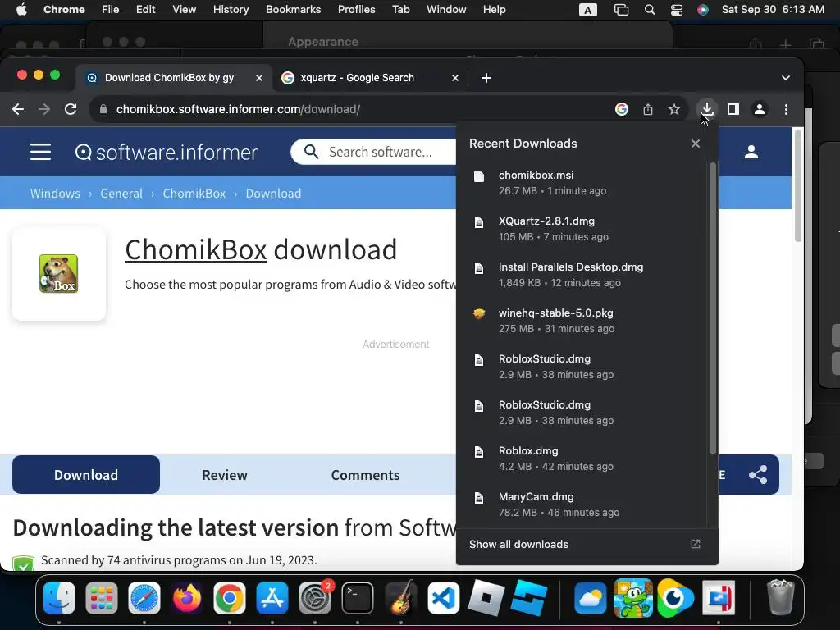The height and width of the screenshot is (630, 840).
Task: Open Terminal from the dock
Action: click(358, 598)
